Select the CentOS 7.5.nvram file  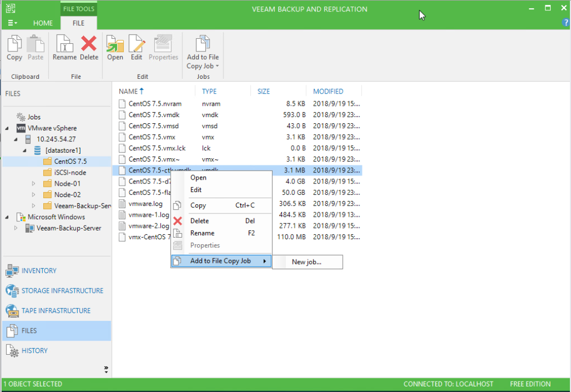point(155,104)
